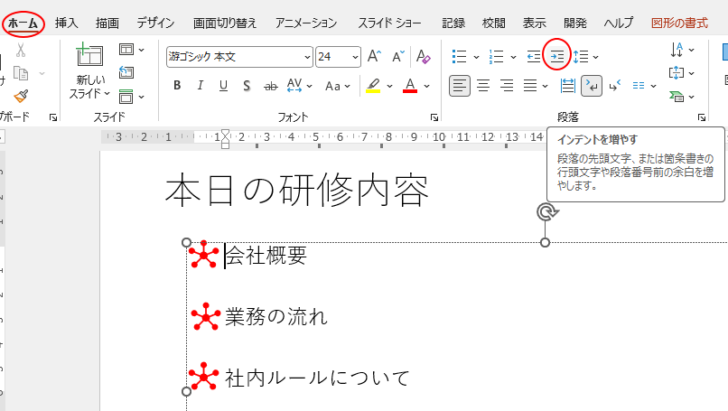
Task: Open Font dialog launcher in フォント group
Action: click(x=434, y=117)
